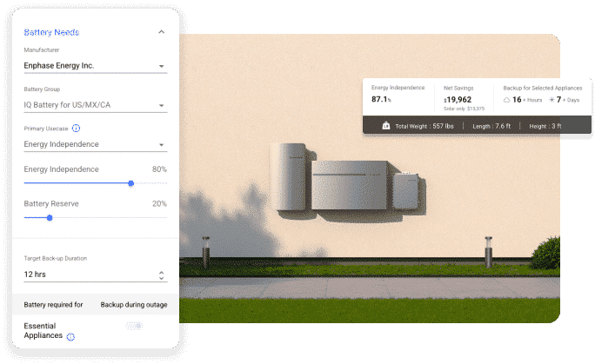Toggle the Essential Appliances switch
Screen dimensions: 595x364
pyautogui.click(x=134, y=326)
